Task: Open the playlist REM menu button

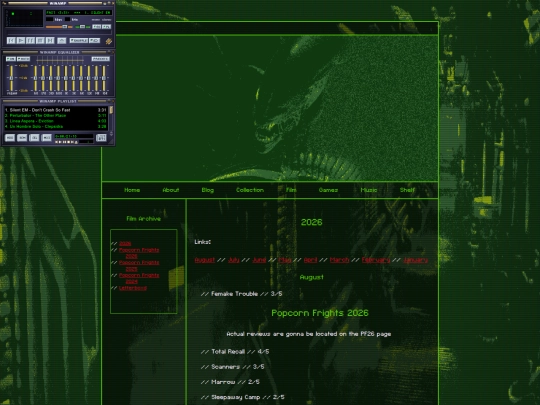Action: [22, 138]
